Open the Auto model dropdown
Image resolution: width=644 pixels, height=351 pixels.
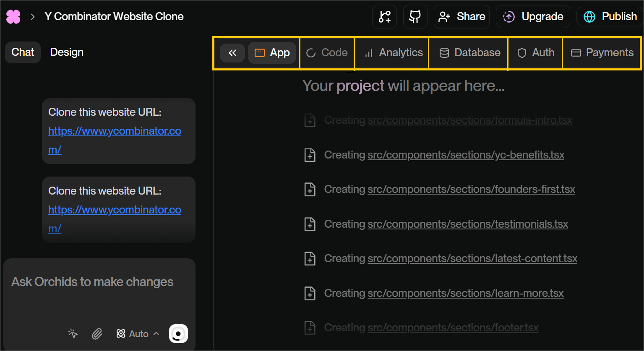(x=138, y=334)
